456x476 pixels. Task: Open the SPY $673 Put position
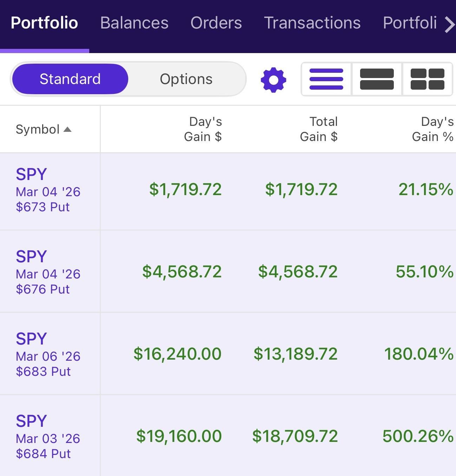click(x=48, y=190)
